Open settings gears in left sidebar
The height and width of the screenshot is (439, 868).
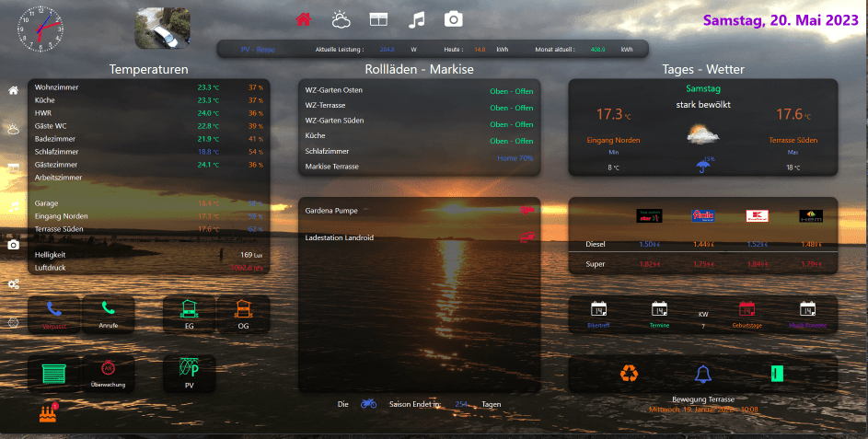tap(13, 284)
